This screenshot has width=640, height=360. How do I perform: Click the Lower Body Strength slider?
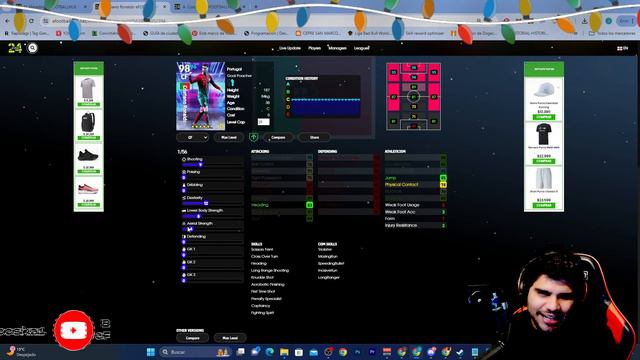[212, 216]
